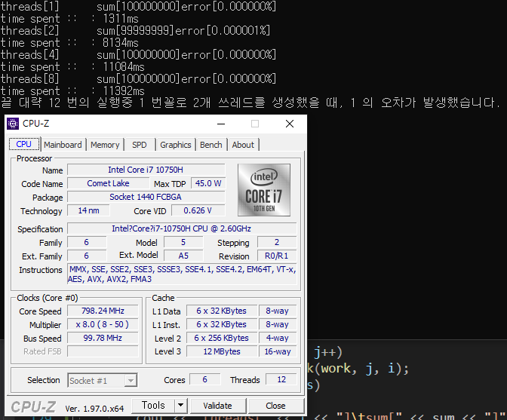The width and height of the screenshot is (507, 420).
Task: Click the console text 'time spent 11392ms'
Action: click(72, 90)
